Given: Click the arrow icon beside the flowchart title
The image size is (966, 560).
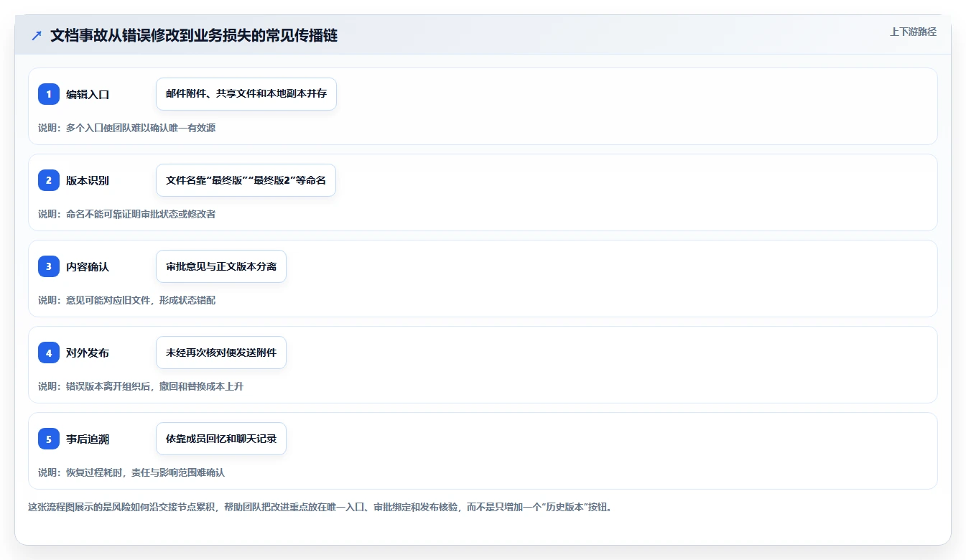Looking at the screenshot, I should click(37, 36).
